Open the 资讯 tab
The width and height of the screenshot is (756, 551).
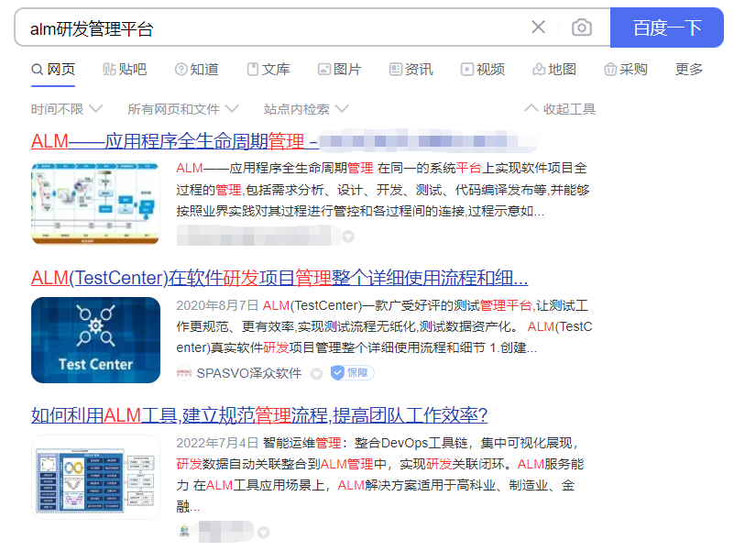click(x=411, y=70)
